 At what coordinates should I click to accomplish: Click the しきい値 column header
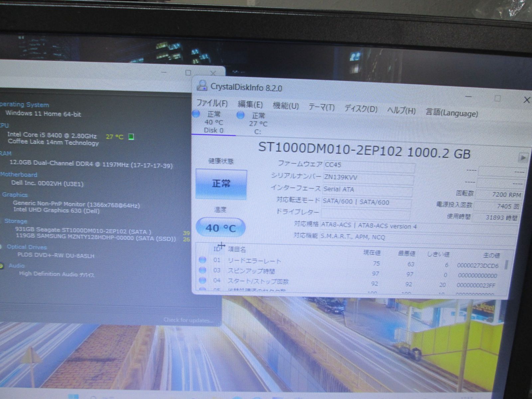(438, 254)
